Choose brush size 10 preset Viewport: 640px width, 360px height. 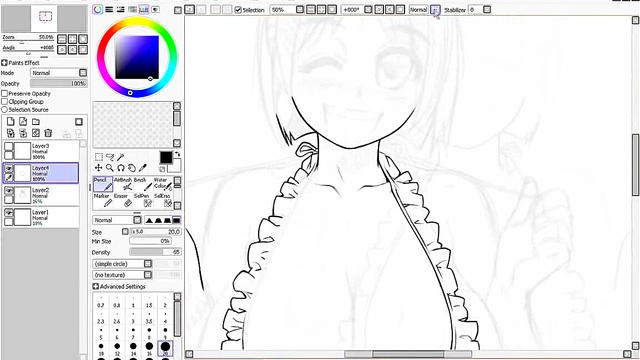click(x=101, y=349)
